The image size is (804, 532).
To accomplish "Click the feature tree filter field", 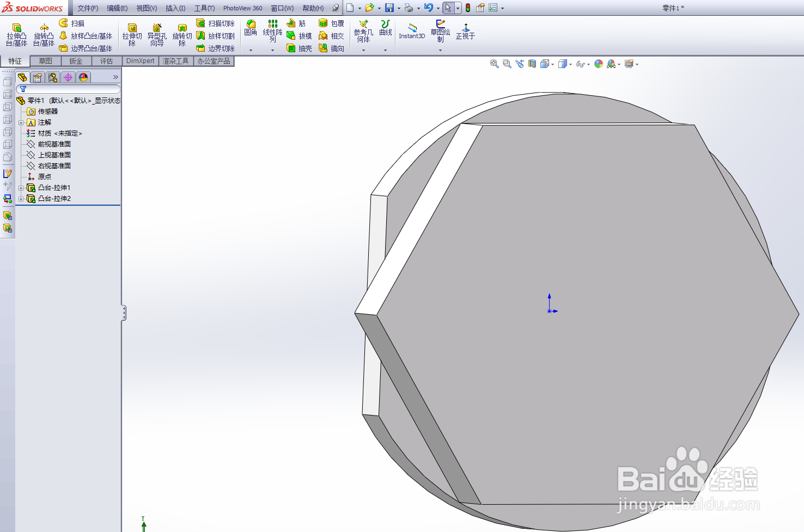I will click(x=68, y=89).
